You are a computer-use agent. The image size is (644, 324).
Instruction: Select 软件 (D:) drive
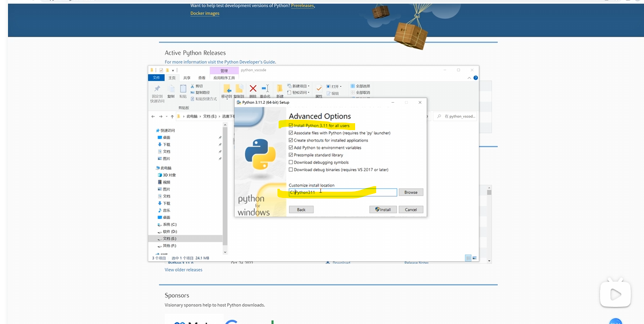click(x=167, y=232)
